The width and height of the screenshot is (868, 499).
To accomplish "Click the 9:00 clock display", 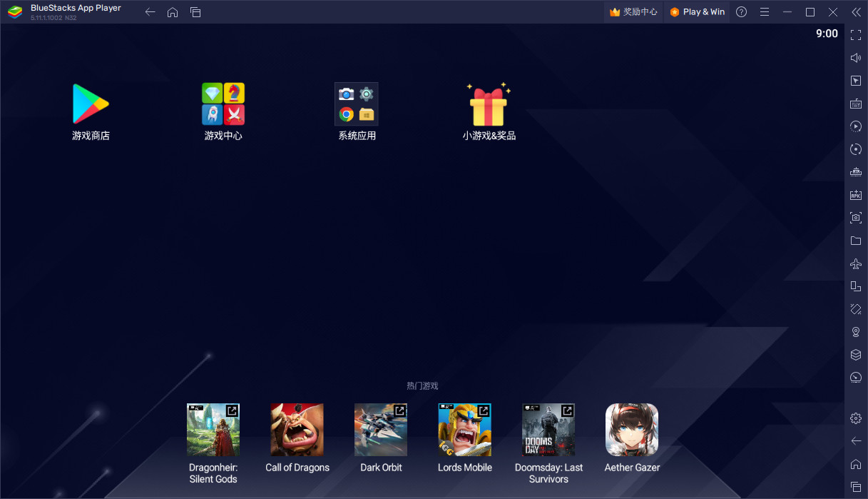I will [x=827, y=34].
